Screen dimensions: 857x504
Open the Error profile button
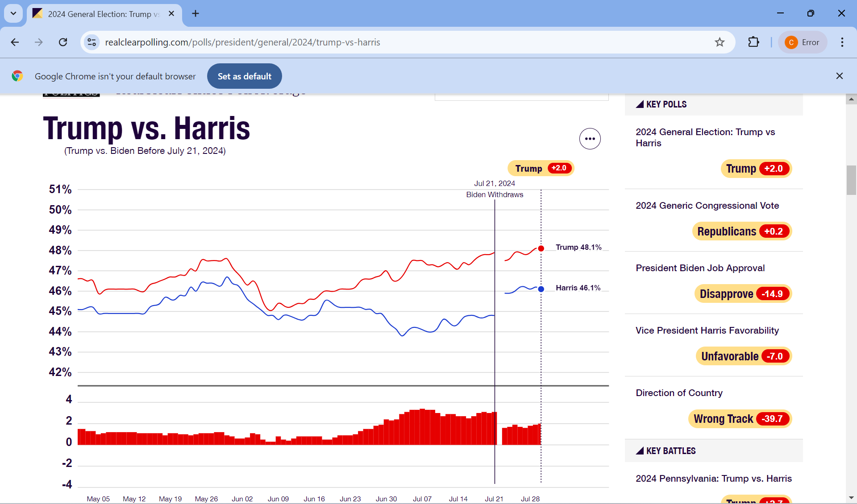802,42
